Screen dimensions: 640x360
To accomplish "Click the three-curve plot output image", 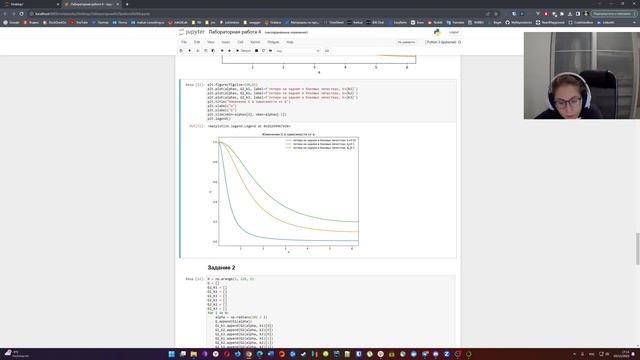I will (284, 193).
